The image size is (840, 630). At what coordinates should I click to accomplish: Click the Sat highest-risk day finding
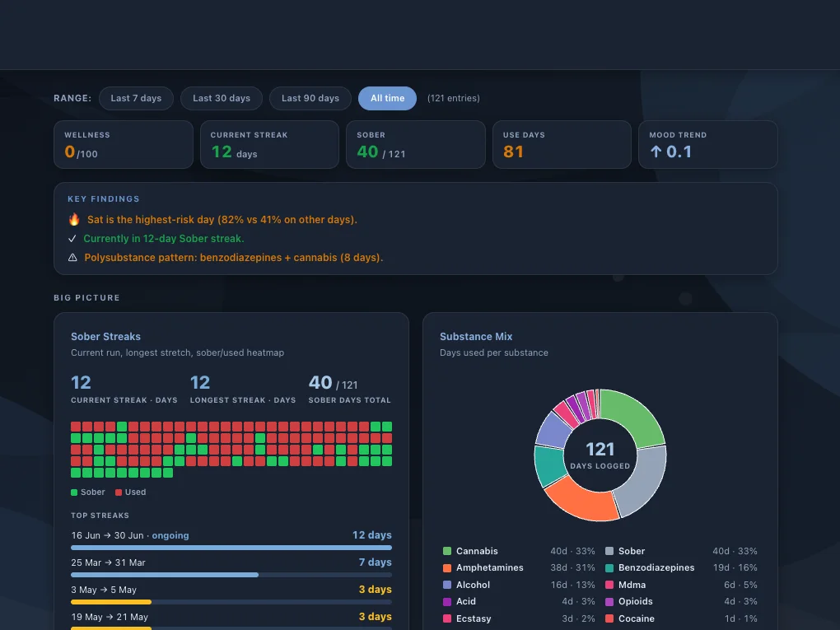click(222, 220)
